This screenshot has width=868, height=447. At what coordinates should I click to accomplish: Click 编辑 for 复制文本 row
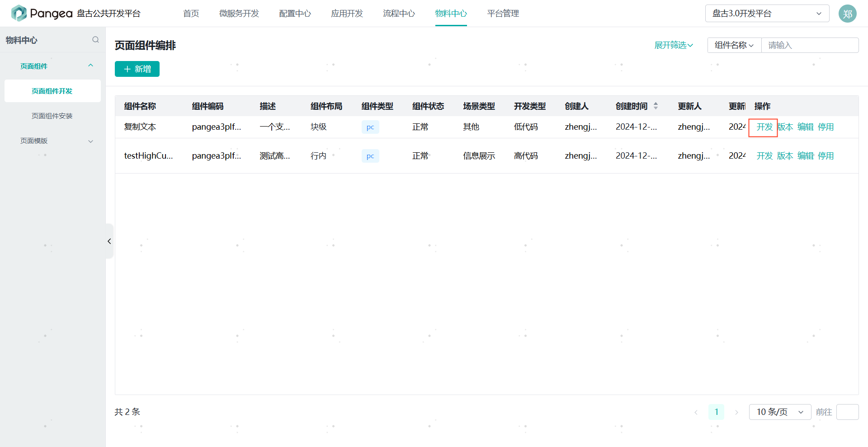point(806,127)
